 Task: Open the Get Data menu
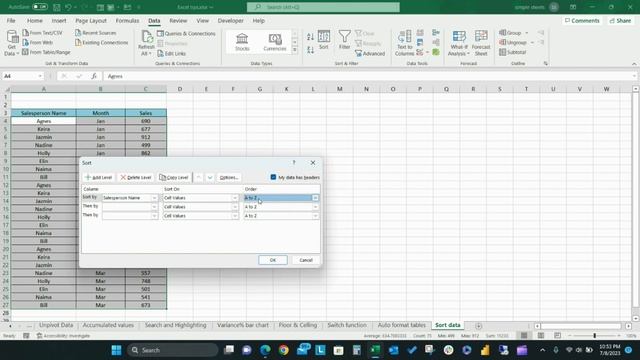[12, 43]
